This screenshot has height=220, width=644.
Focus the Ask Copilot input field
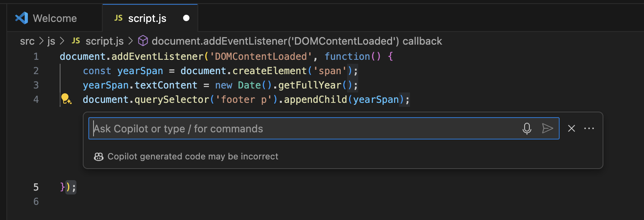302,129
